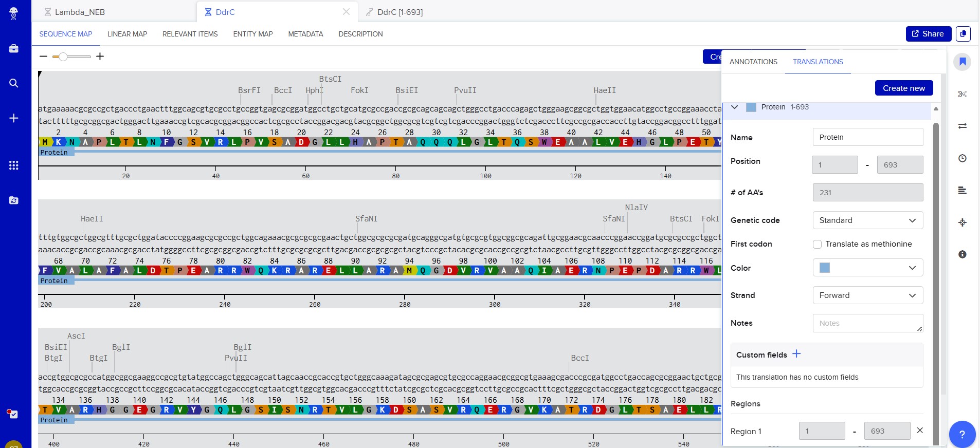Click the search icon in left sidebar
Viewport: 980px width, 448px height.
pos(14,83)
